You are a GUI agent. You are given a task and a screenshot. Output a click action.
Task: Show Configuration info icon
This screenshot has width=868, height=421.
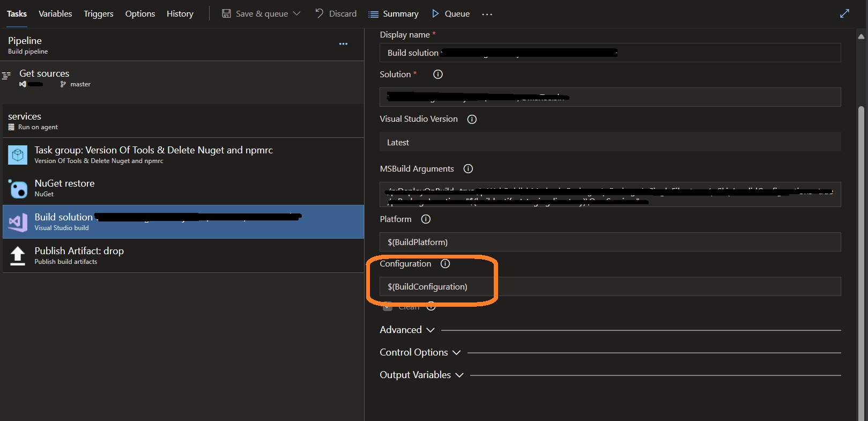pos(445,264)
